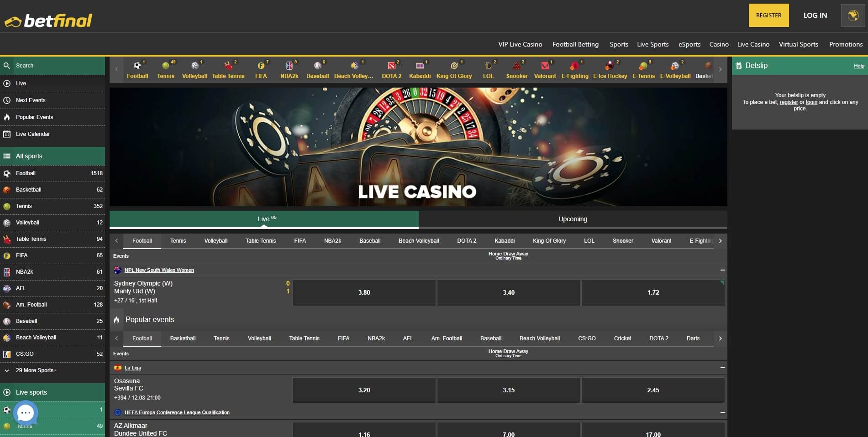Open Snooker icon in carousel
The width and height of the screenshot is (868, 437).
tap(516, 70)
